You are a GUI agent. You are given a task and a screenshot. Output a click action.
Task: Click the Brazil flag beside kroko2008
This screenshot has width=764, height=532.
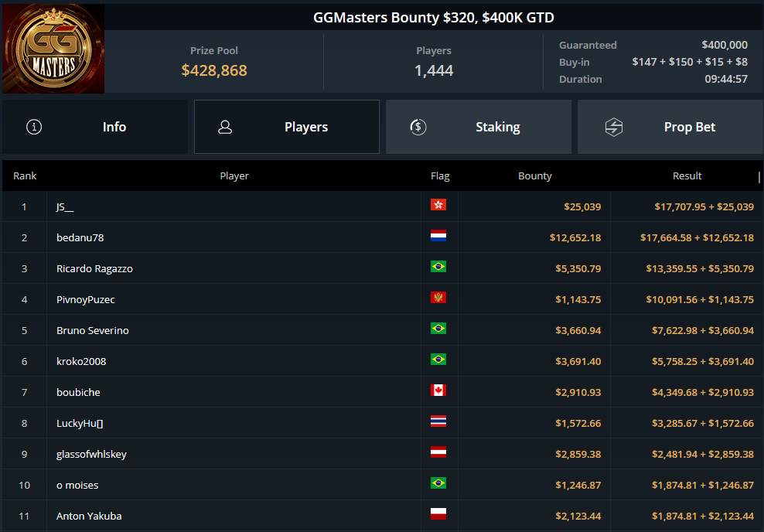pos(438,360)
